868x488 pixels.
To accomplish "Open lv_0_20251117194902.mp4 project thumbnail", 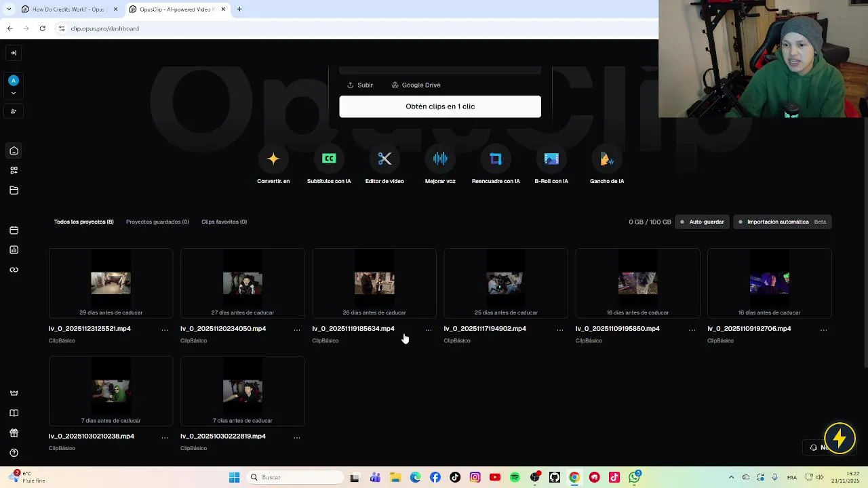I will (x=506, y=283).
